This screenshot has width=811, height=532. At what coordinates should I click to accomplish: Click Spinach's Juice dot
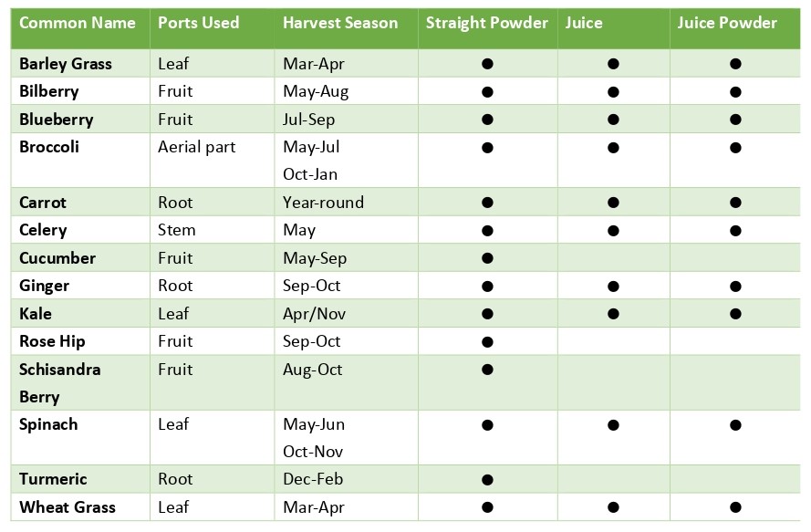(x=613, y=425)
